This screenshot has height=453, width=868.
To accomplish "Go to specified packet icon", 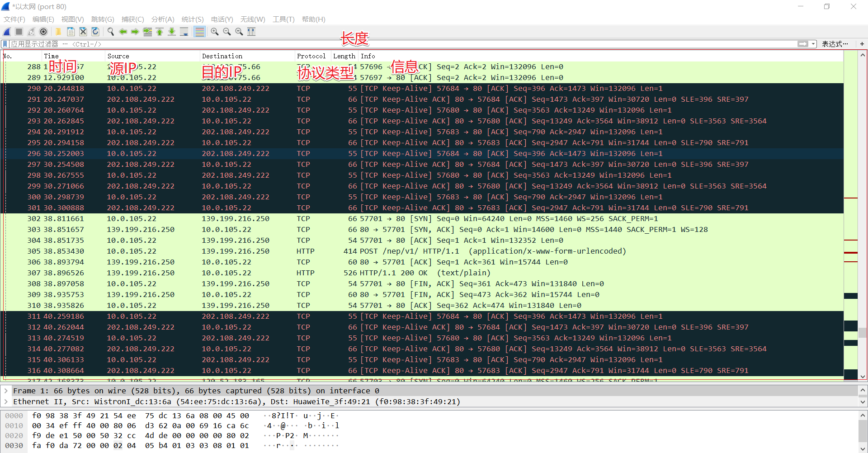I will pyautogui.click(x=147, y=32).
